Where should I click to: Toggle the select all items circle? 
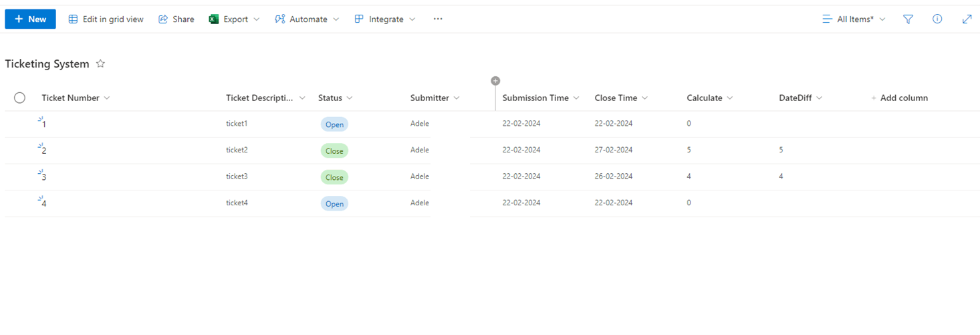(x=19, y=98)
